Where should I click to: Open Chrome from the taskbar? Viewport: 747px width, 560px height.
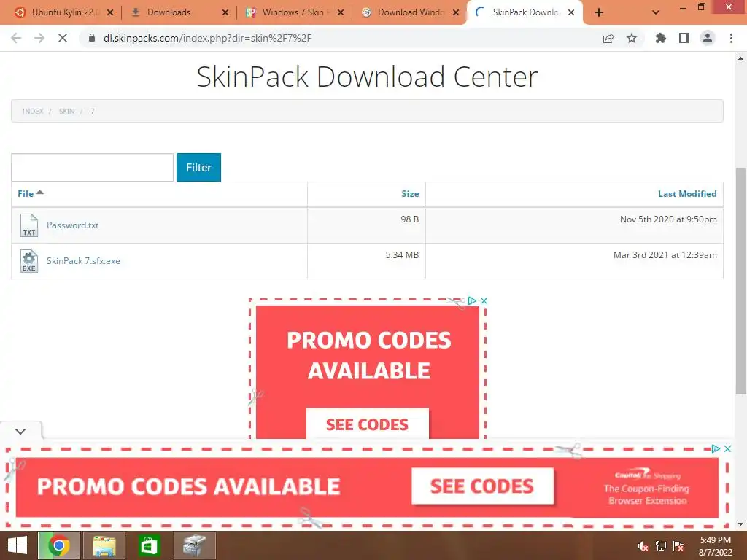59,545
